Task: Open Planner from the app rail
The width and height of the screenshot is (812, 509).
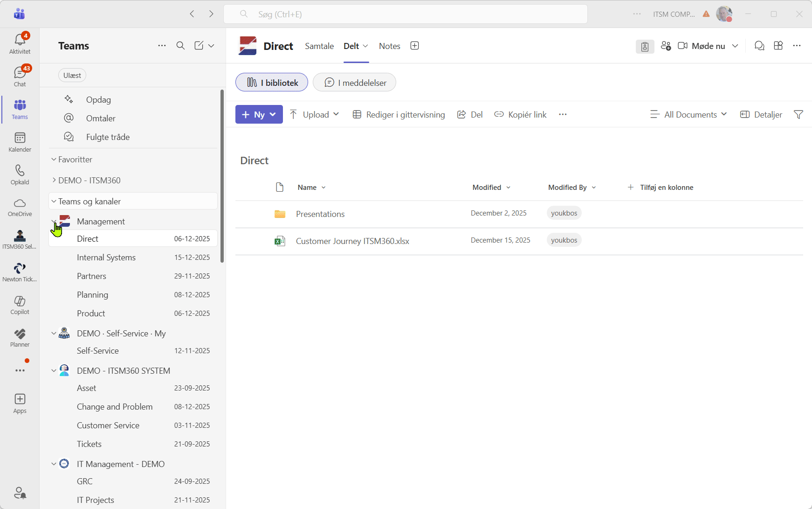Action: (20, 337)
